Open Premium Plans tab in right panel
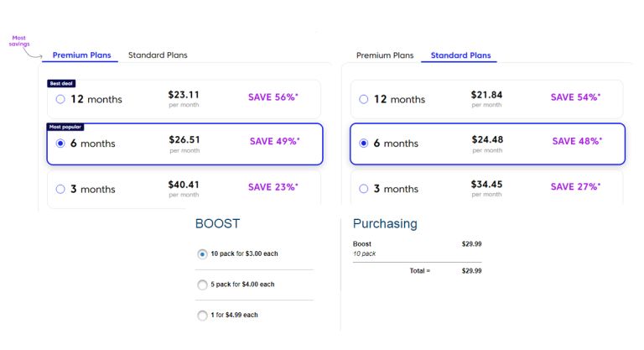 pos(385,55)
